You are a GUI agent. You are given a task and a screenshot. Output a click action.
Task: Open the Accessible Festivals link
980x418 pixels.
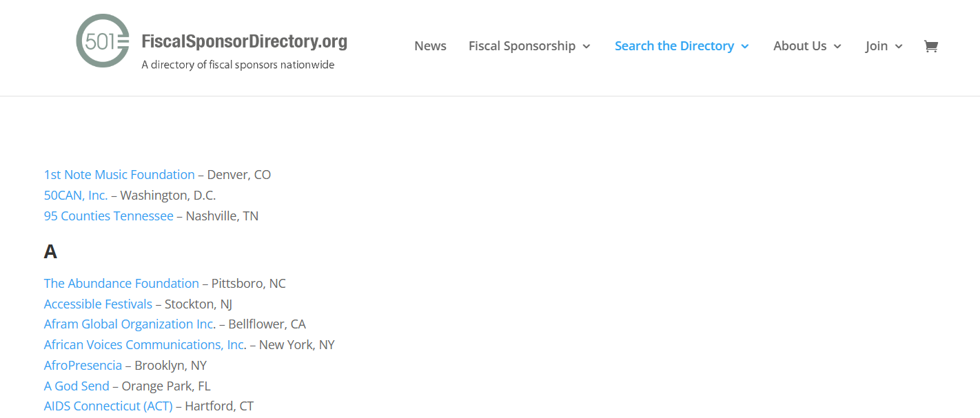(98, 304)
